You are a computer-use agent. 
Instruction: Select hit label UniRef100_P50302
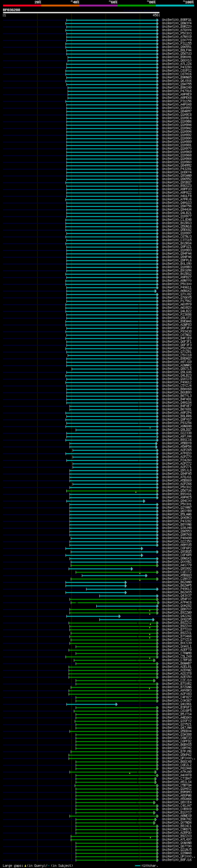[176, 487]
